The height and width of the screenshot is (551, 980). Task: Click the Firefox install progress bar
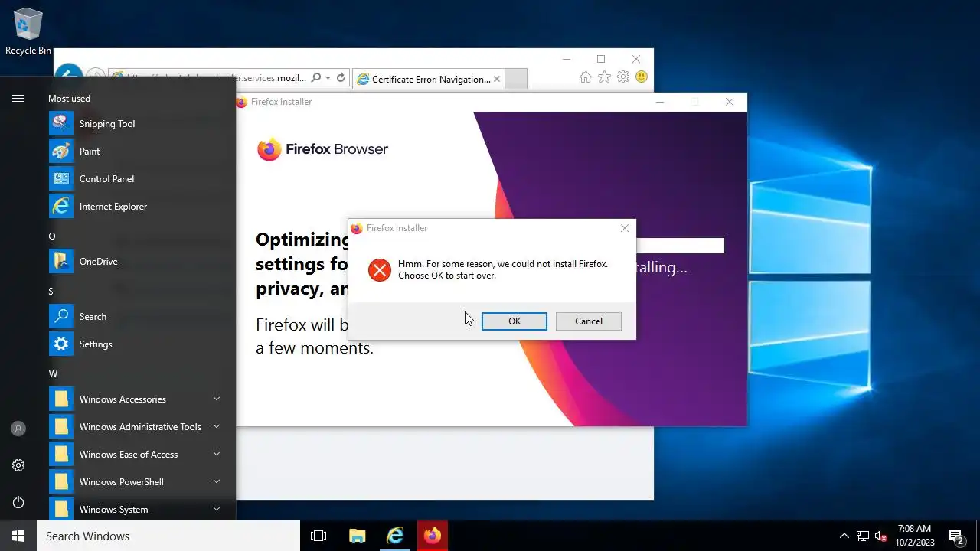coord(680,246)
